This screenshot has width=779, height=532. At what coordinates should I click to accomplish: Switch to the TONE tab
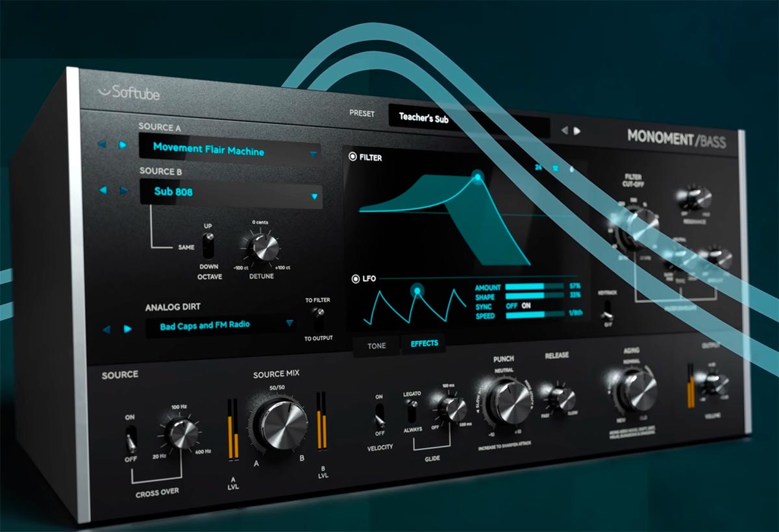pos(377,346)
